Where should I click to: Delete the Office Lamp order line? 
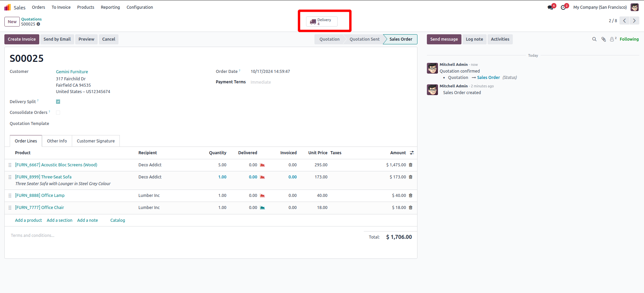tap(410, 196)
